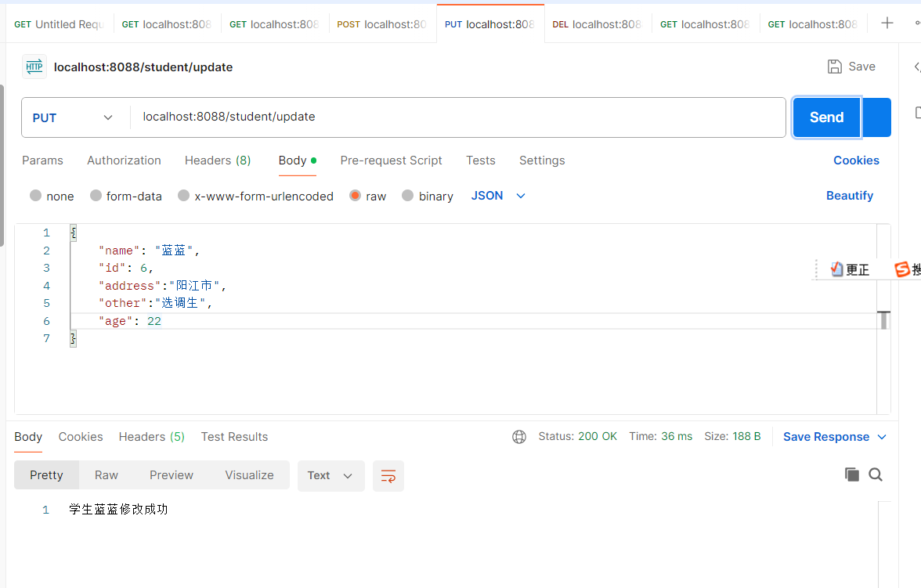Switch to the DEL localhost tab
The width and height of the screenshot is (921, 588).
[598, 24]
